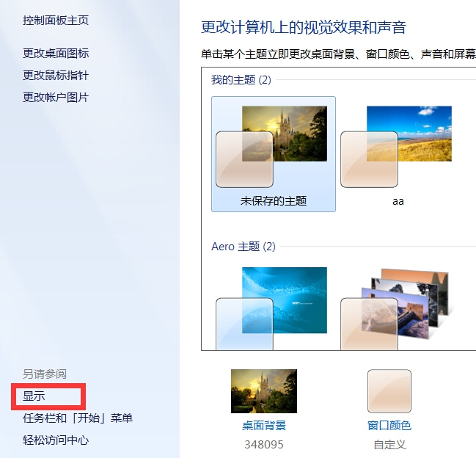The height and width of the screenshot is (458, 476).
Task: Click the 窗口颜色 text link
Action: tap(389, 426)
